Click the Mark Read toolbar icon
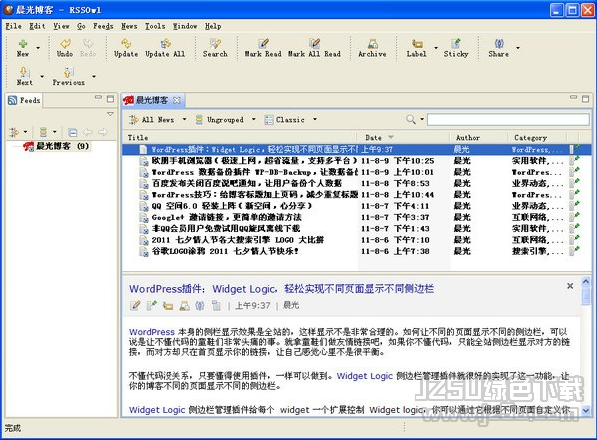 click(x=263, y=48)
